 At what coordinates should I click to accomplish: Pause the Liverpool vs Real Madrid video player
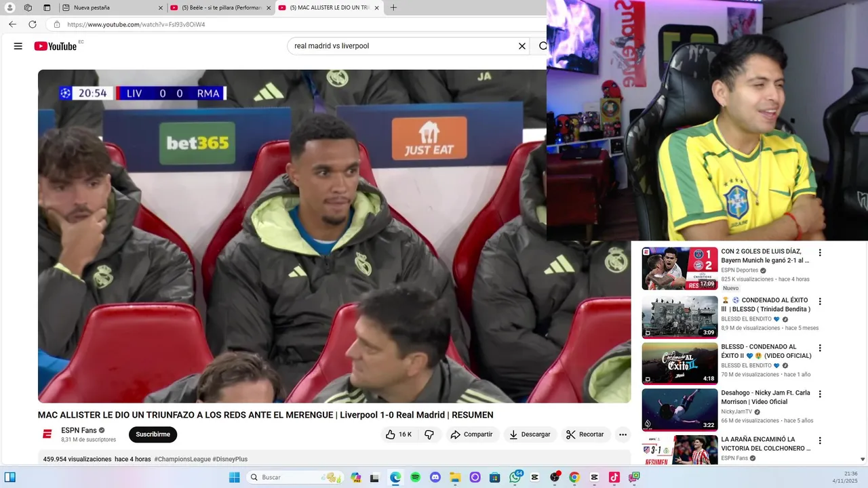pos(334,236)
